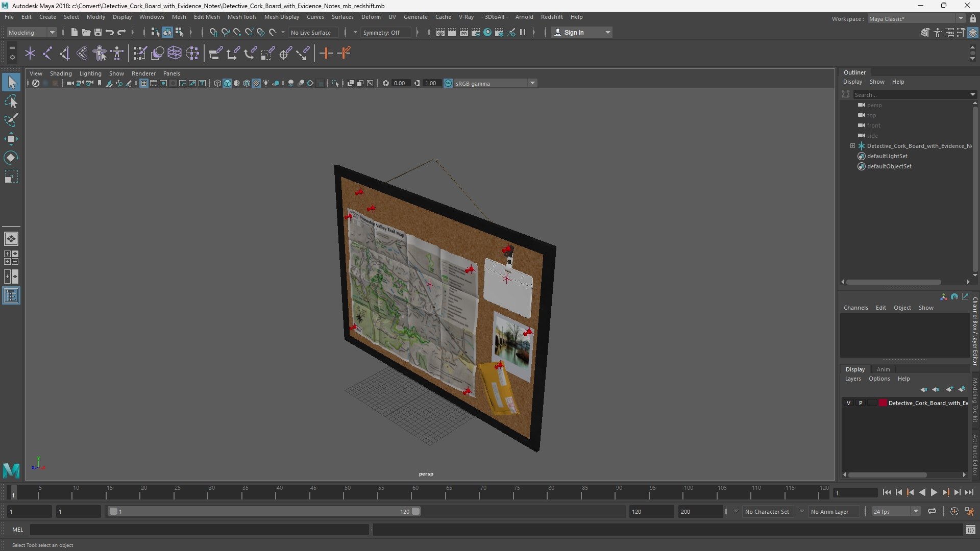This screenshot has width=980, height=551.
Task: Activate the Paint Selection tool
Action: 11,120
